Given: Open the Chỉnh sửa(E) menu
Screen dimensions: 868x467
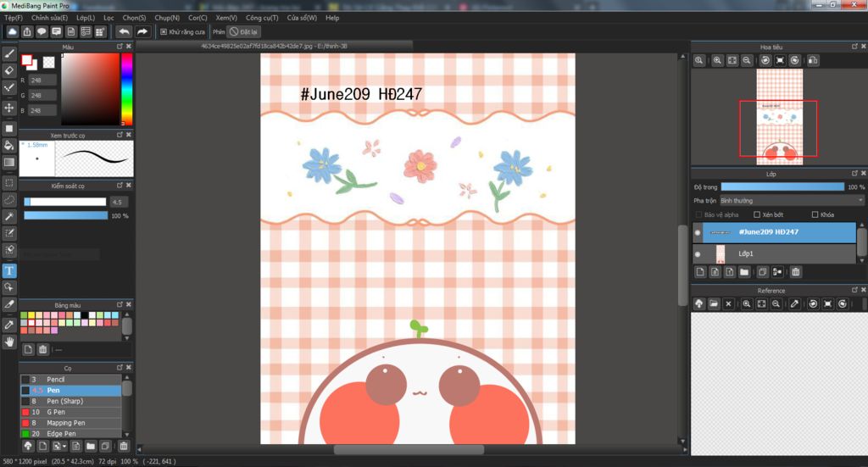Looking at the screenshot, I should (49, 18).
